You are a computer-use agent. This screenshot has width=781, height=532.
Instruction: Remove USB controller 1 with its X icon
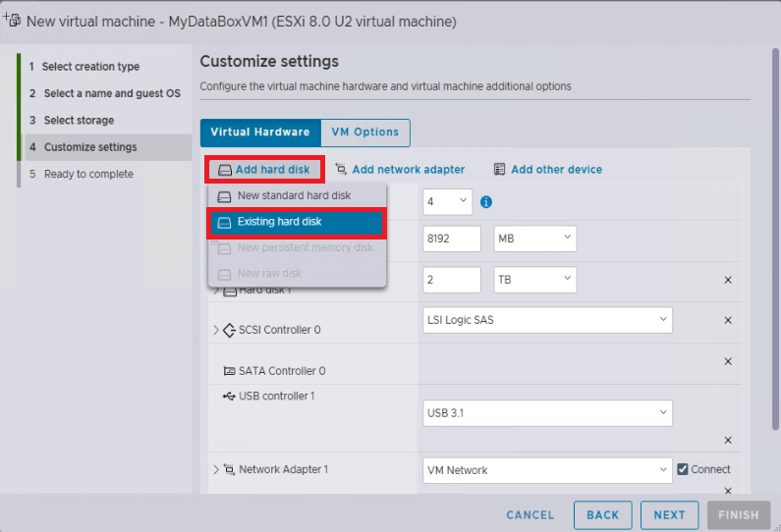[x=728, y=440]
